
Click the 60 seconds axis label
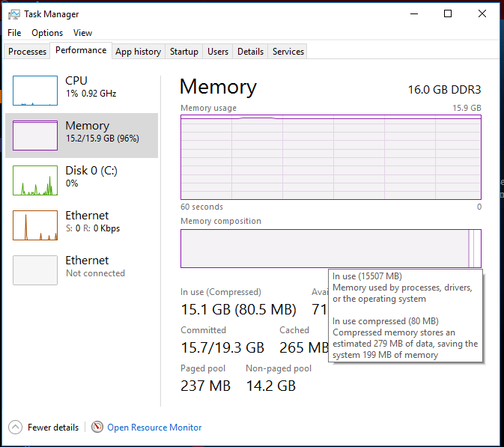pos(201,207)
